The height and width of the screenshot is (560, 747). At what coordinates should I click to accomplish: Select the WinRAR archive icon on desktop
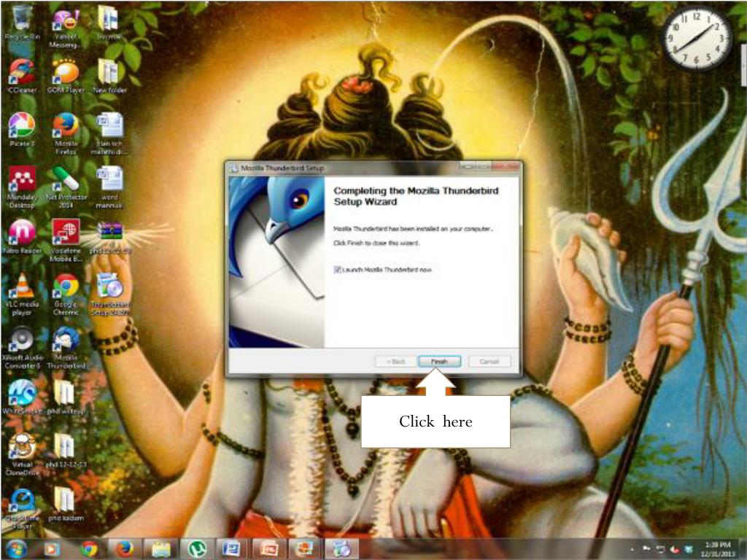[x=109, y=237]
